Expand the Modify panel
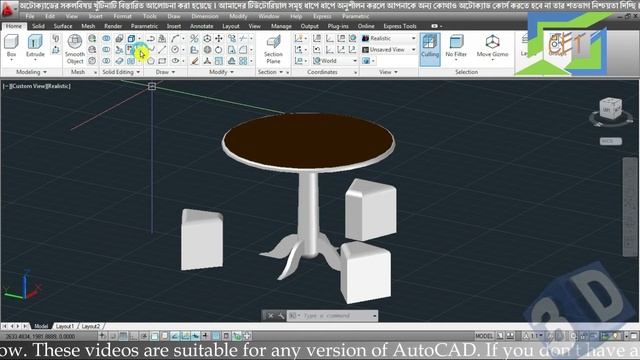Screen dimensions: 640x360 point(221,72)
